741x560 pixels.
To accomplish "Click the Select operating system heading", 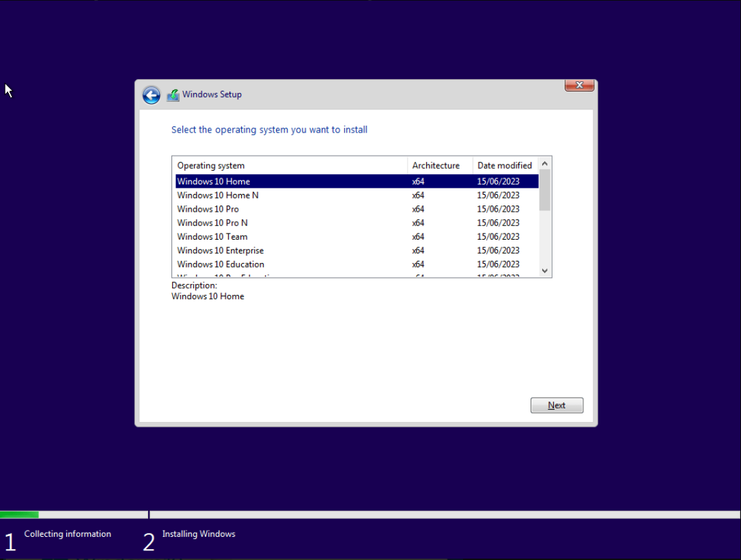I will pyautogui.click(x=269, y=130).
